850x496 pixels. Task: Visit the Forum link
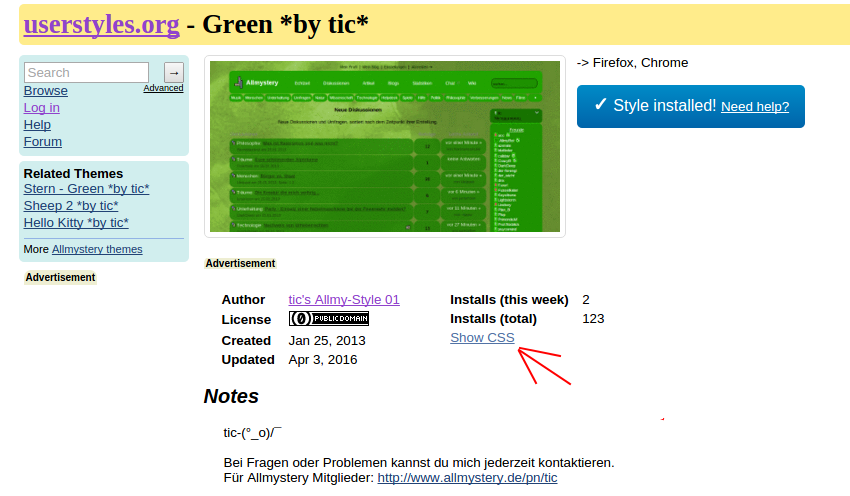point(43,141)
